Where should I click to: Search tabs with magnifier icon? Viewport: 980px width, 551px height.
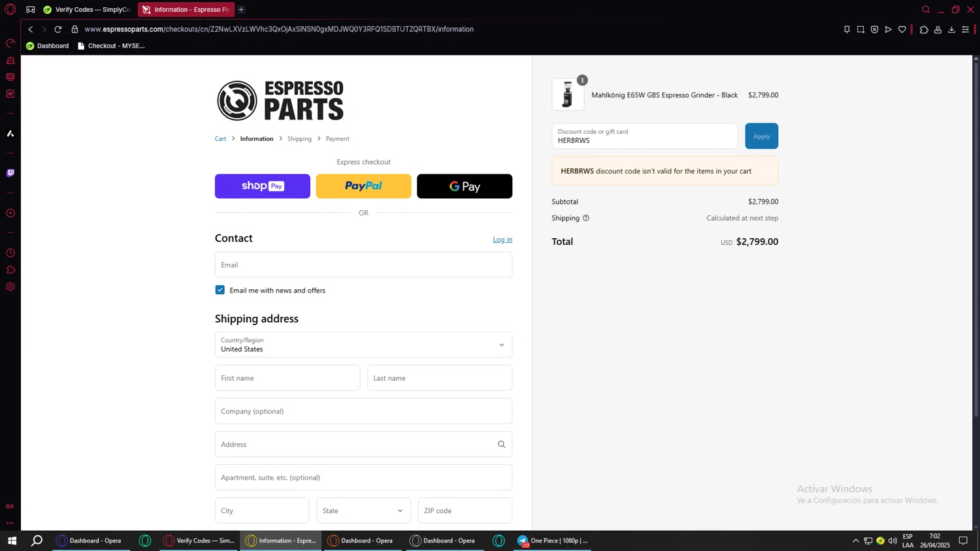(x=926, y=10)
